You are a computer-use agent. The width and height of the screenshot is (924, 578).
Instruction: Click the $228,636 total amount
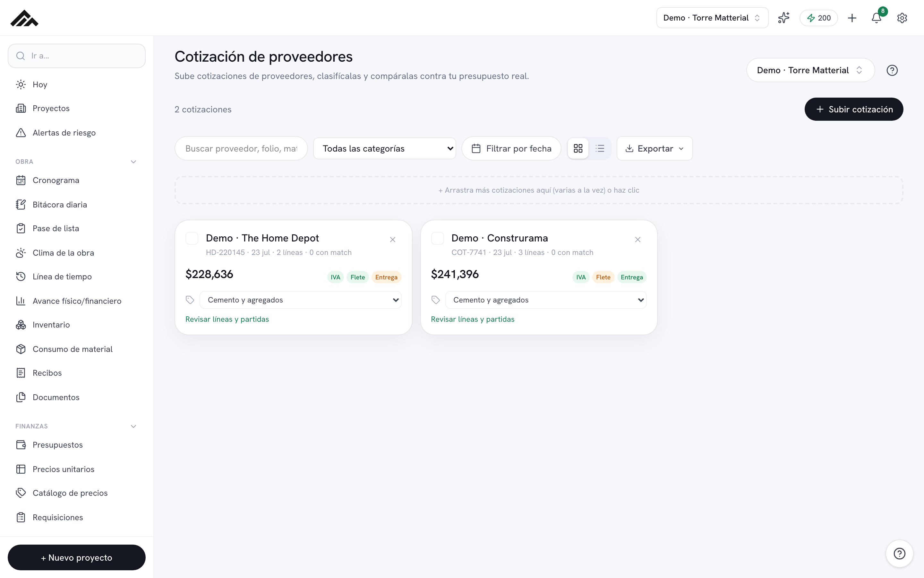pos(209,274)
